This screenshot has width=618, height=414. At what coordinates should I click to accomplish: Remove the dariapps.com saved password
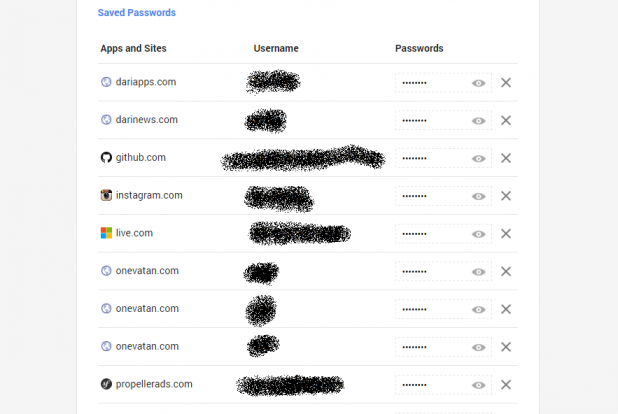click(x=506, y=83)
